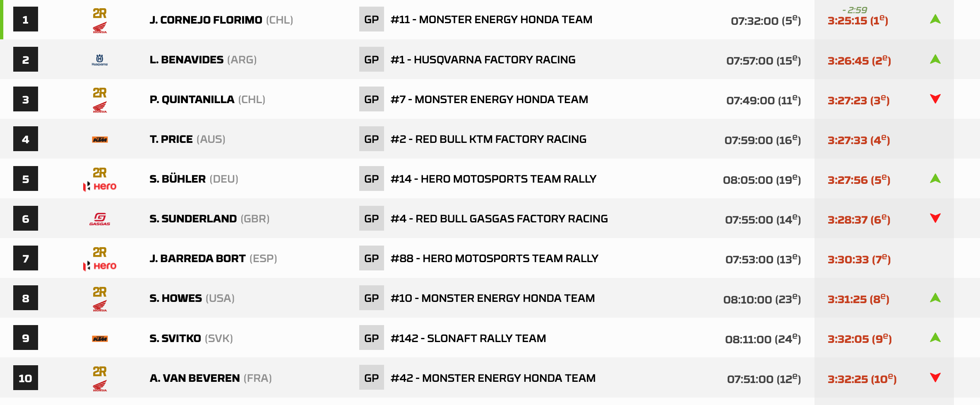Click position number 10 box
The height and width of the screenshot is (405, 980).
(x=26, y=378)
